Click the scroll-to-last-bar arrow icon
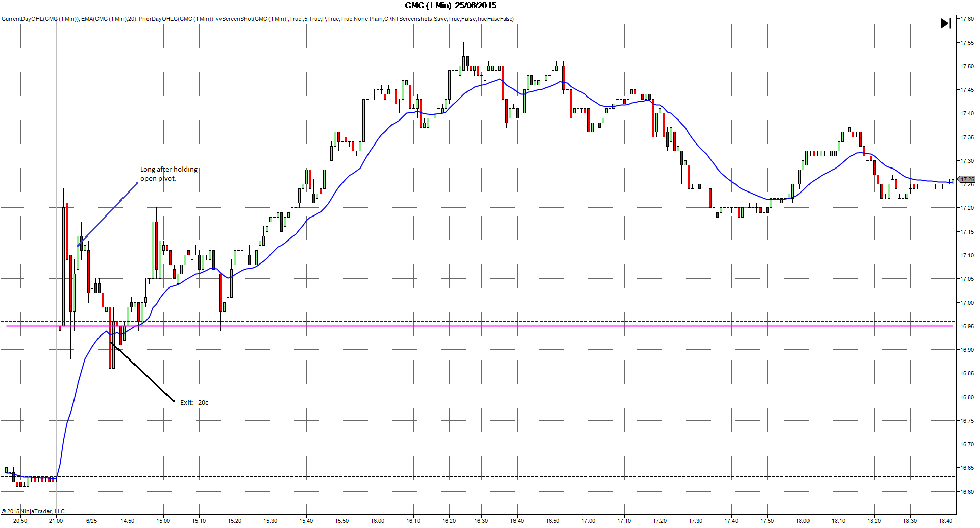 [x=946, y=23]
